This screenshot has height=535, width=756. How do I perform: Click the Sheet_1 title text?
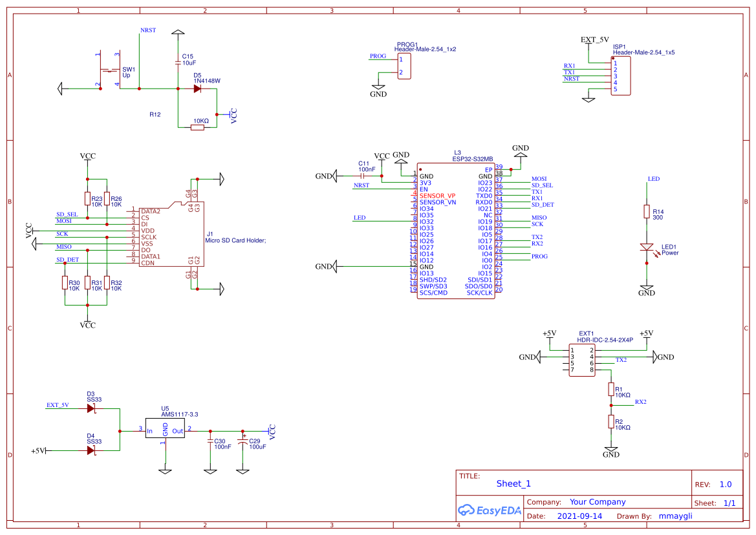(x=513, y=483)
